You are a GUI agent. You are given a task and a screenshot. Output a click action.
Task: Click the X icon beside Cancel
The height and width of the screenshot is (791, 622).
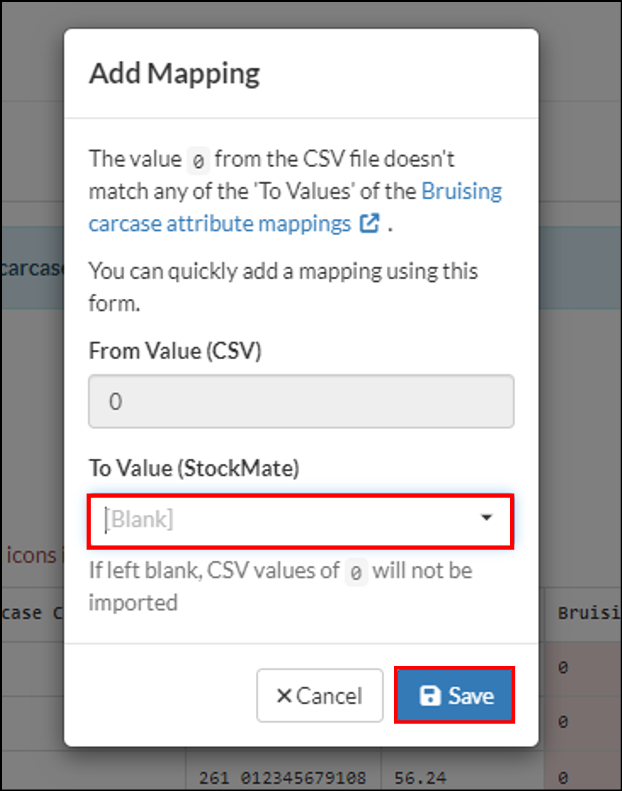pyautogui.click(x=284, y=696)
